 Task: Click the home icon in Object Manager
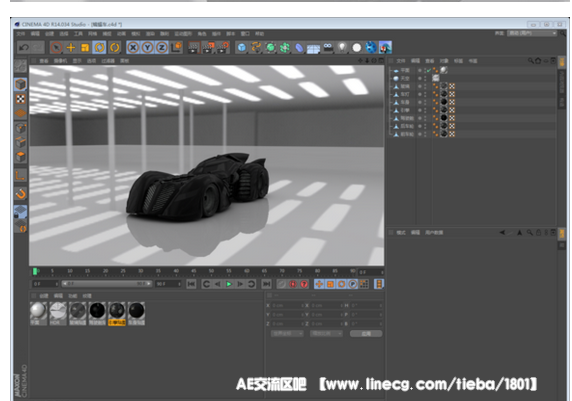(538, 61)
